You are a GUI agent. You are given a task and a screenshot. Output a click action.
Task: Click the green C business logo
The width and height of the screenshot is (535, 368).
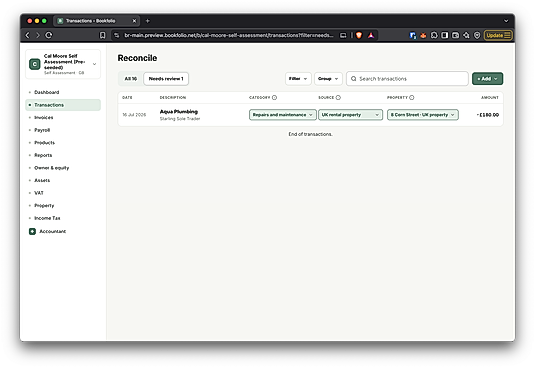34,64
